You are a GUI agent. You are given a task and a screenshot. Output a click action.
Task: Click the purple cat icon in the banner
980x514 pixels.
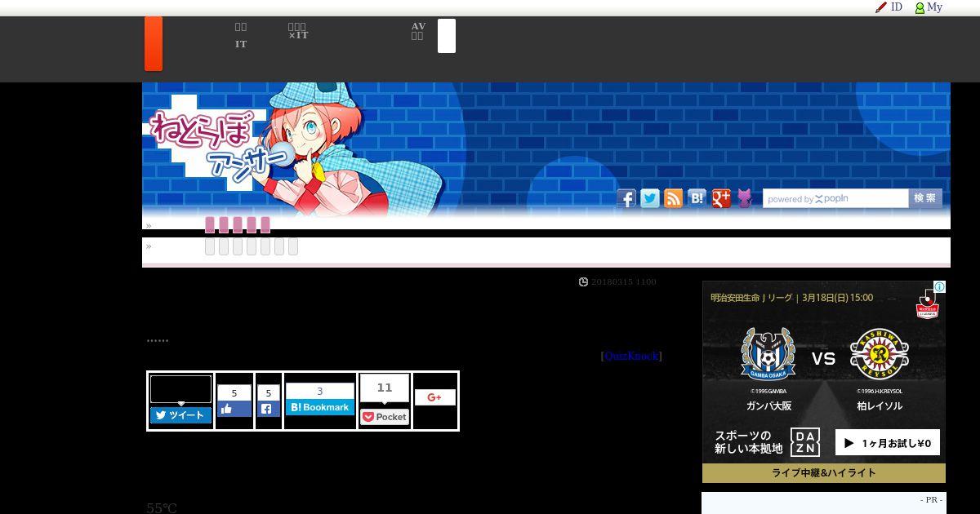point(745,198)
